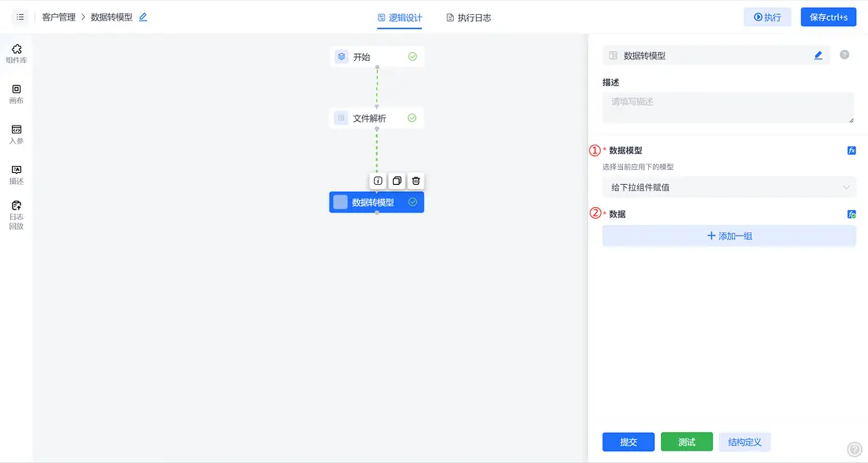The height and width of the screenshot is (463, 868).
Task: Click the 保存 ctrl+s save button
Action: [828, 17]
